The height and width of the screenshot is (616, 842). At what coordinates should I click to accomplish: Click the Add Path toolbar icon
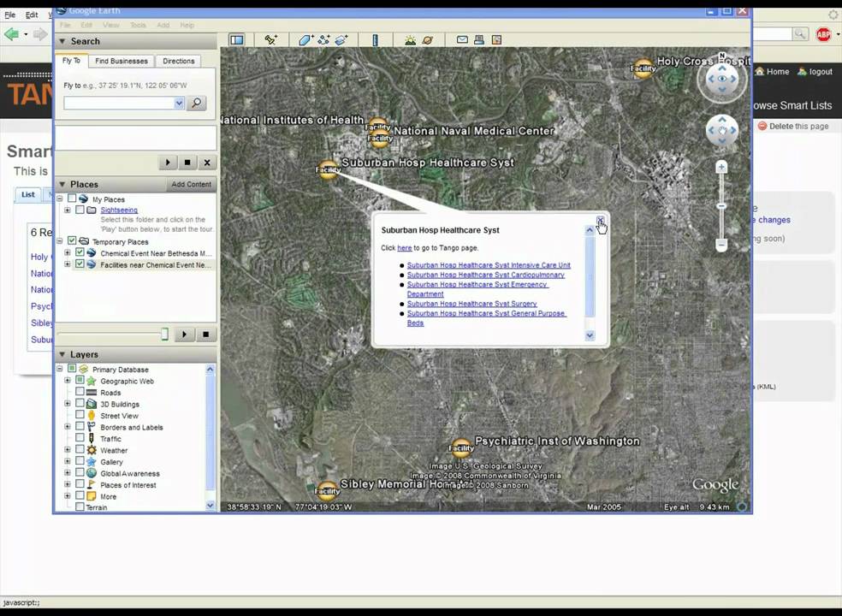click(323, 39)
